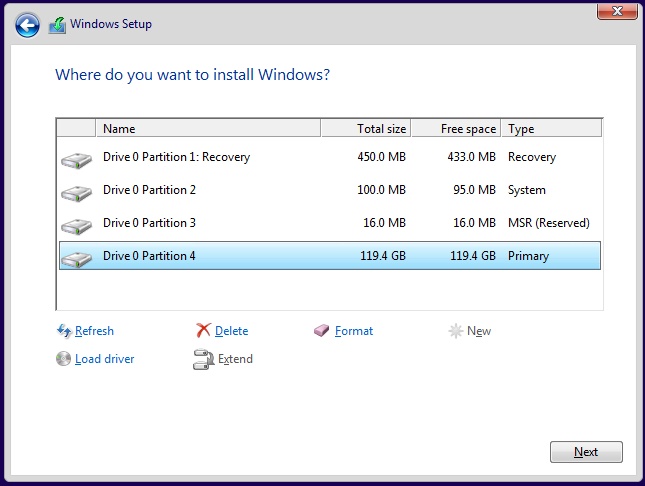Sort by the Type column header
Screen dimensions: 645x486
552,128
